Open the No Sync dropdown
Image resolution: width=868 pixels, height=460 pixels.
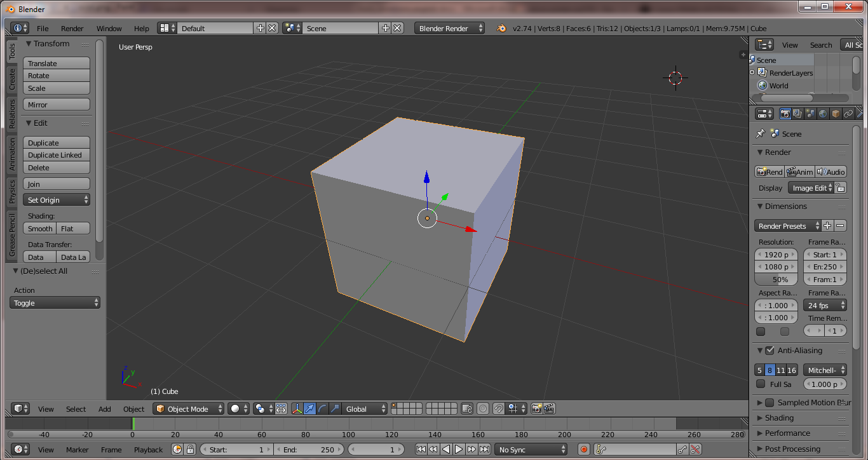[531, 449]
